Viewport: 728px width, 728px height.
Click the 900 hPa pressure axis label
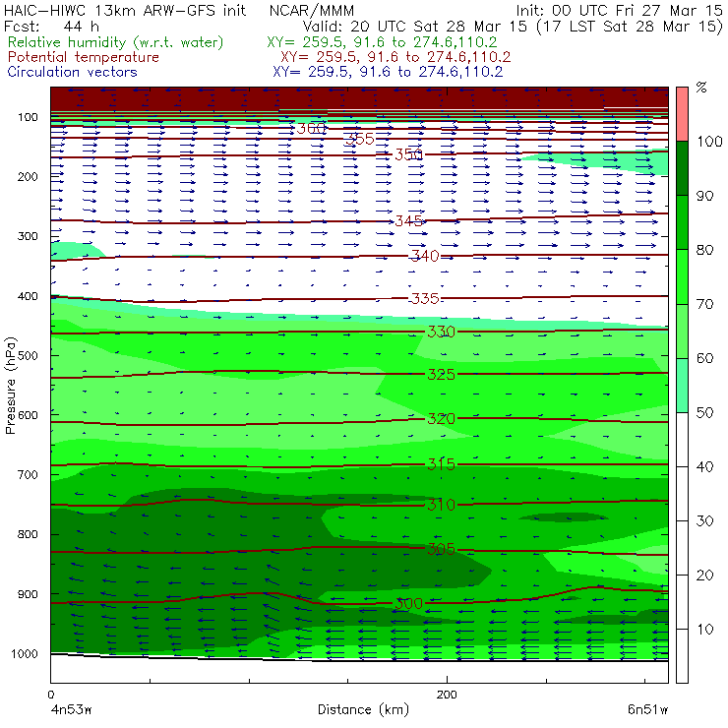point(28,594)
